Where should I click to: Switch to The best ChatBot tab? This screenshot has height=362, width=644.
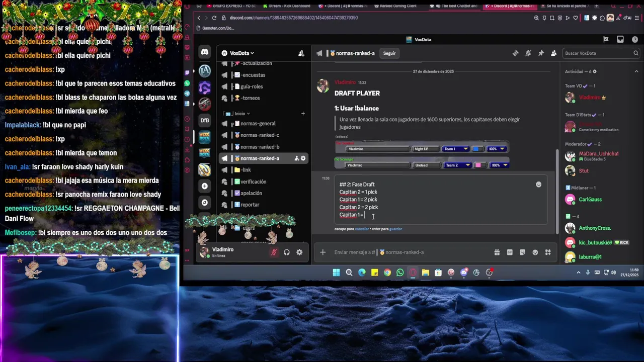pyautogui.click(x=455, y=6)
